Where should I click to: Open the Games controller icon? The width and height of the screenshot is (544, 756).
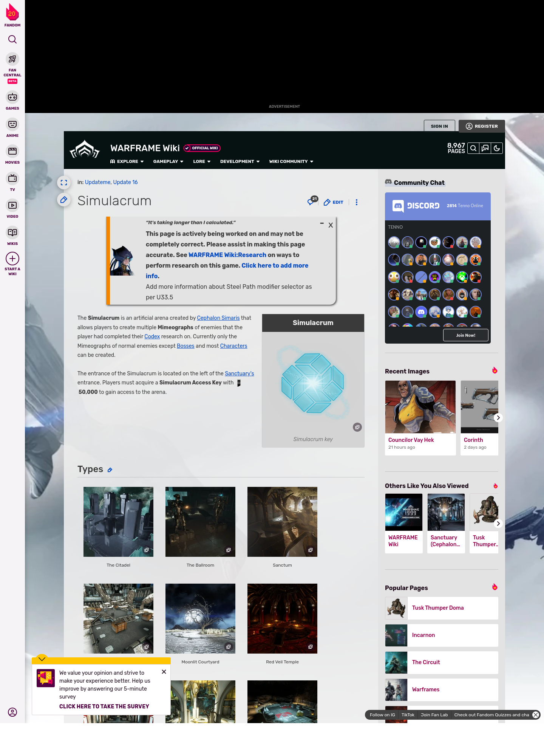pos(12,97)
